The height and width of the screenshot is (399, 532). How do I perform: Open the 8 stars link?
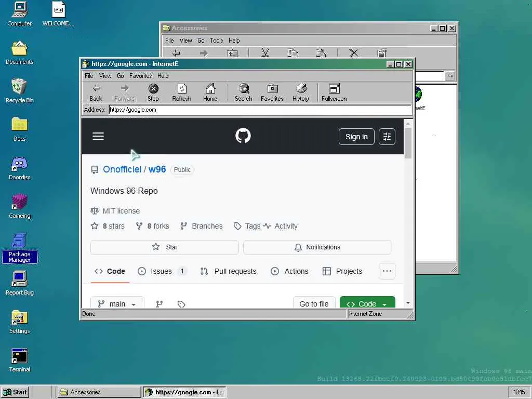[108, 226]
